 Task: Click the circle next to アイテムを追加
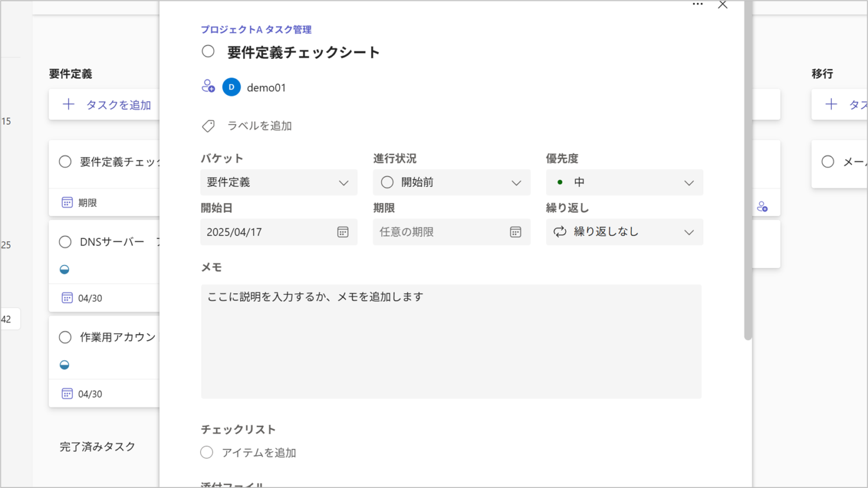point(206,452)
